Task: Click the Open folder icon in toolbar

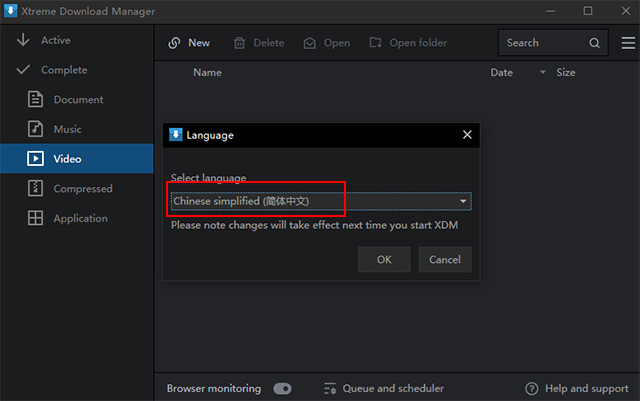Action: click(x=376, y=43)
